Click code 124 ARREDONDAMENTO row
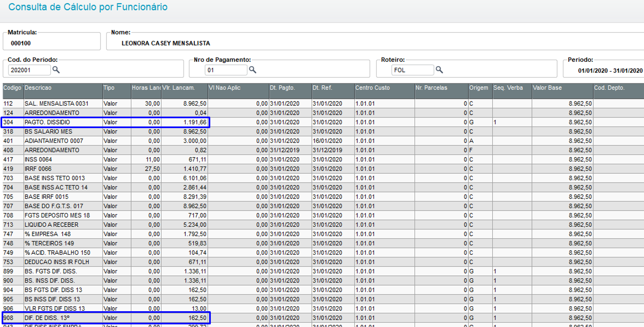The height and width of the screenshot is (327, 644). point(323,113)
